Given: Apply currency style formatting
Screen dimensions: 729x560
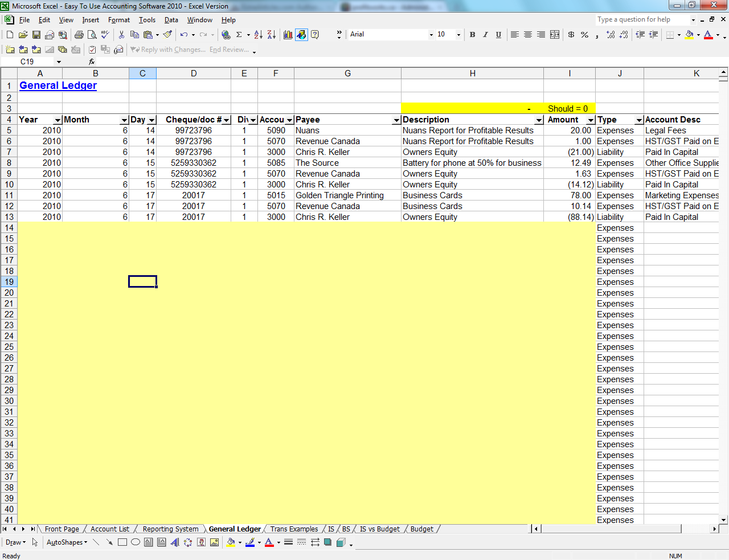Looking at the screenshot, I should tap(571, 34).
